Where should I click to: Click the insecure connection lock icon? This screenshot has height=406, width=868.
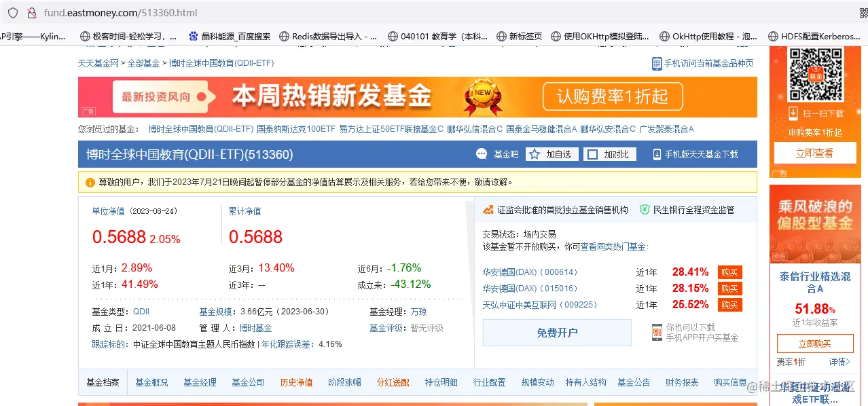(31, 13)
